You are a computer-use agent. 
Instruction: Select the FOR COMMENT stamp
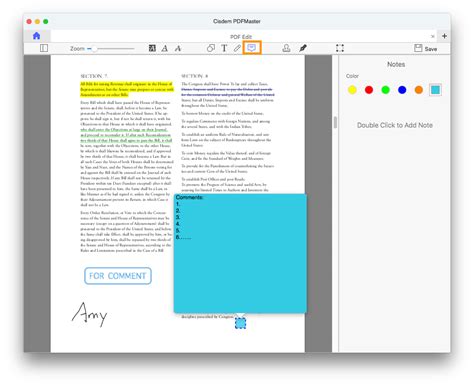118,276
